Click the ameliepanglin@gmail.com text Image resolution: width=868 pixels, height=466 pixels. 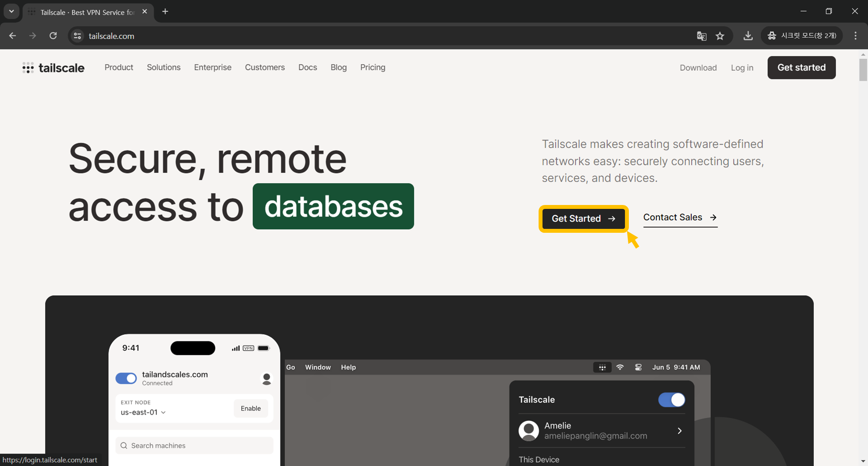click(595, 436)
